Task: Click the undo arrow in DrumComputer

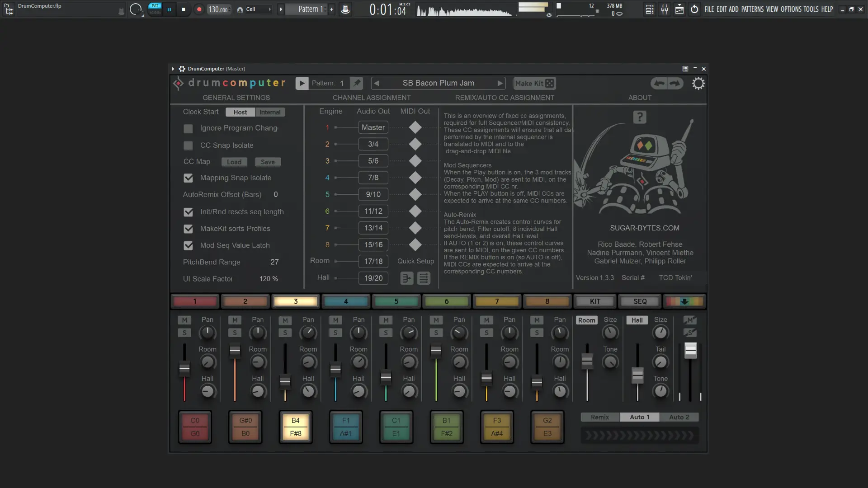Action: pos(659,83)
